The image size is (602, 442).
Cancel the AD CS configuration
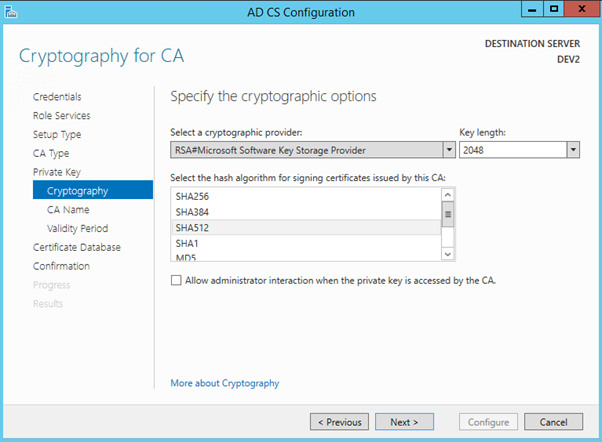click(546, 422)
